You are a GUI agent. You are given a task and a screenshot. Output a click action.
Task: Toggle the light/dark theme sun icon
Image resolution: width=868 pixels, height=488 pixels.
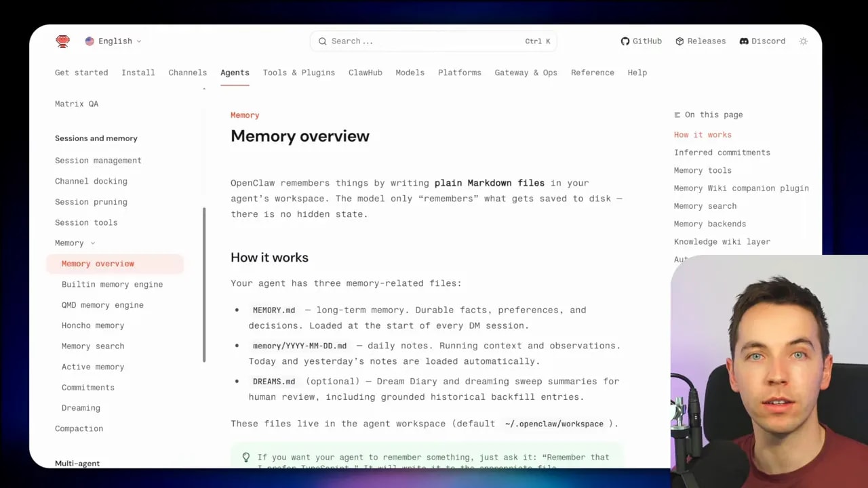pos(804,41)
